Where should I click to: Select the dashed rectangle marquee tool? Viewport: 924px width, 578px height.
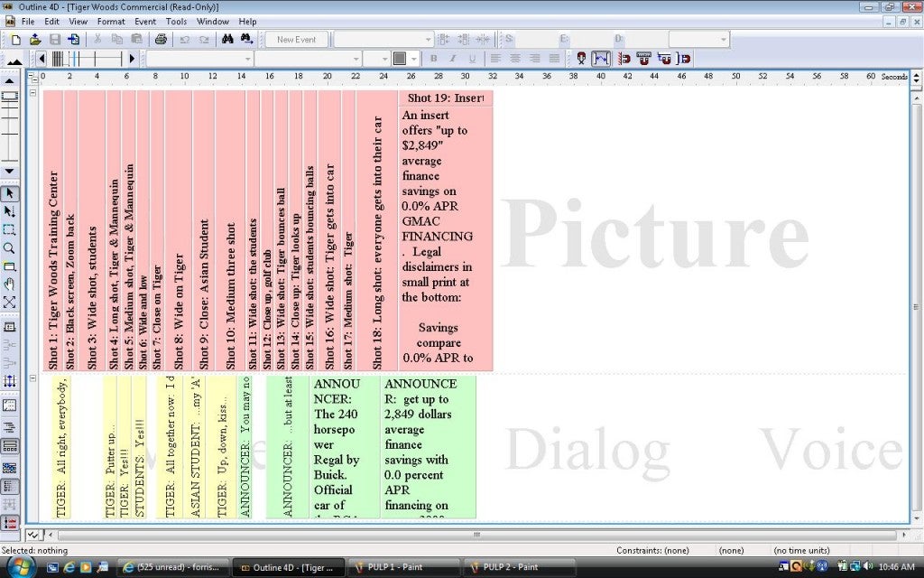tap(9, 230)
